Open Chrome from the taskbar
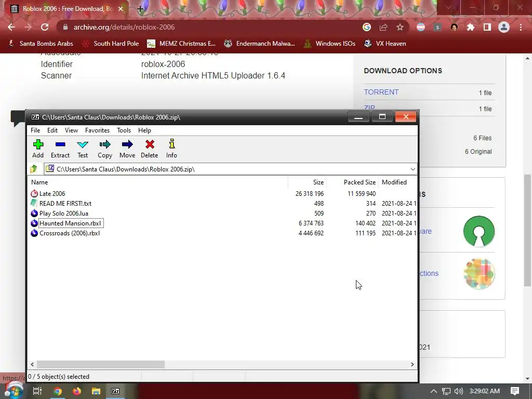532x399 pixels. [x=58, y=391]
